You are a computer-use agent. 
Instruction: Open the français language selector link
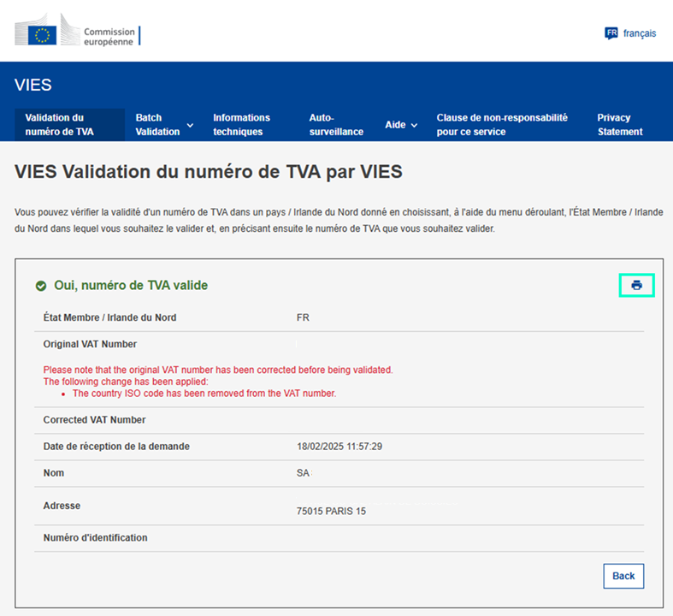[639, 33]
